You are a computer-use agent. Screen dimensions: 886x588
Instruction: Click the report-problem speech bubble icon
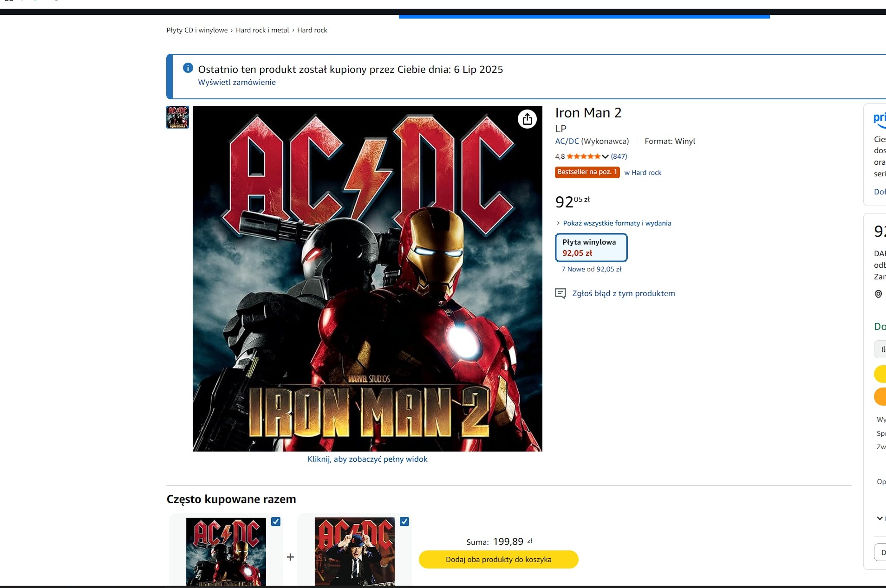point(560,293)
